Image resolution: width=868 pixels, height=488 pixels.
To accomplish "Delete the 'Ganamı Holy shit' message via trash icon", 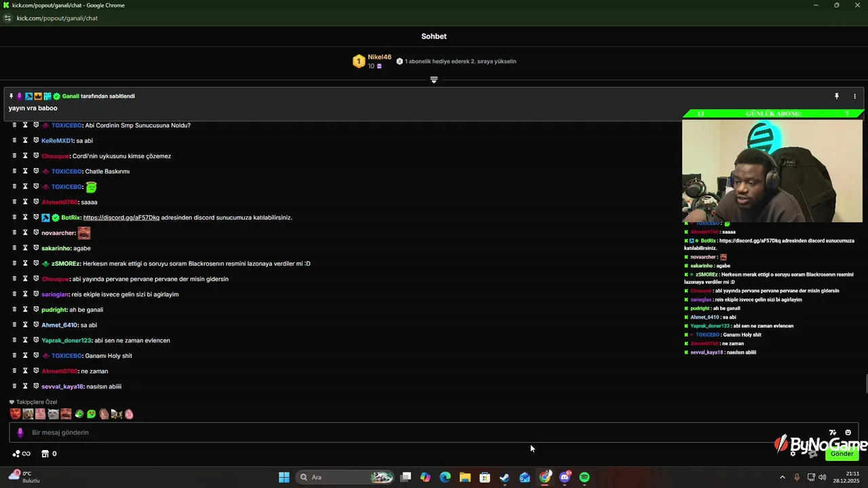I will (14, 355).
